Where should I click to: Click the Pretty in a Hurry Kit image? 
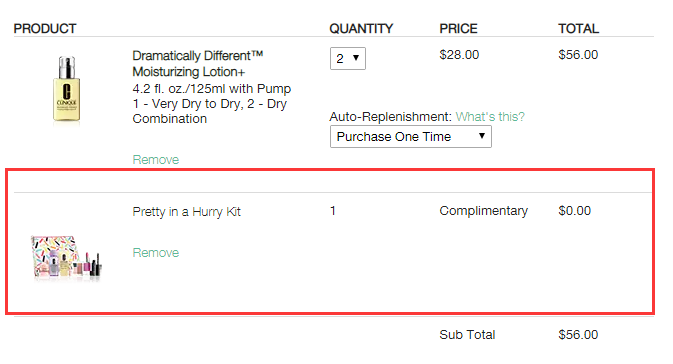point(66,257)
